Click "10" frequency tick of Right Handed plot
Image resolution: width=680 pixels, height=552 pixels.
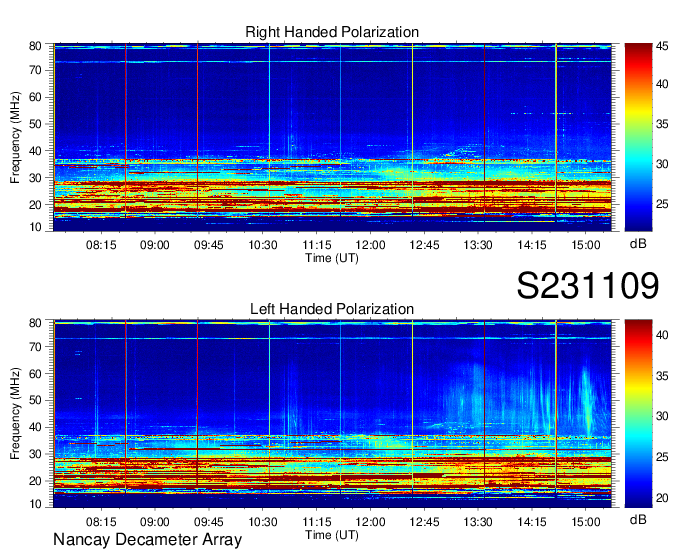point(35,227)
